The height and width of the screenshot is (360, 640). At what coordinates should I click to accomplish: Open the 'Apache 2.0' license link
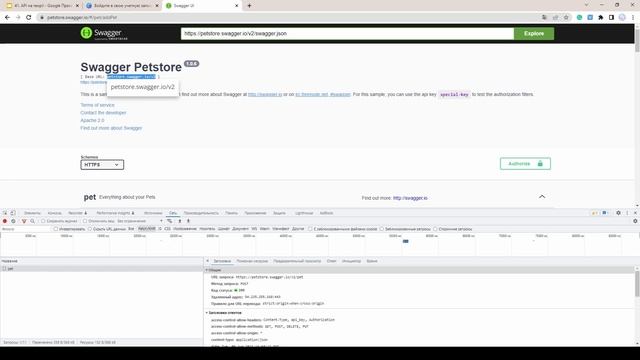92,120
